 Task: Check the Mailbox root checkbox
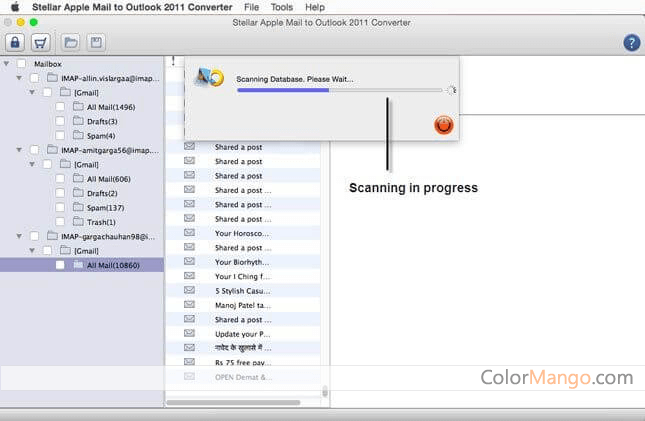[x=20, y=63]
